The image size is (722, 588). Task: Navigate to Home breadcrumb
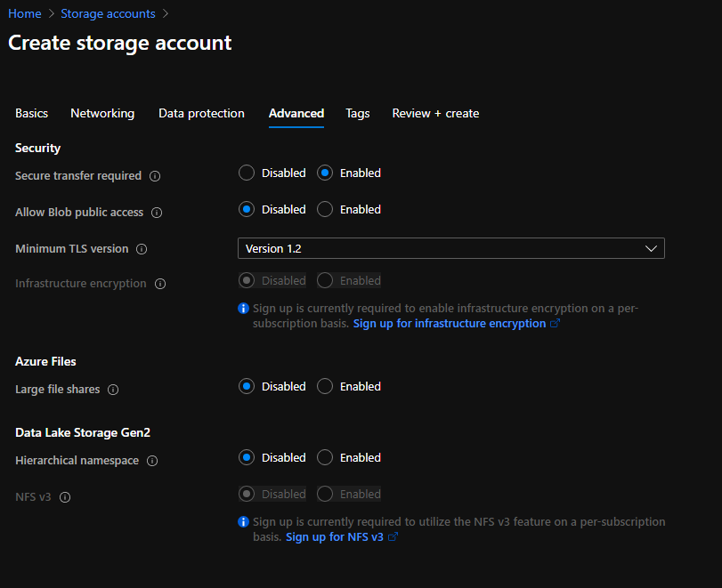[25, 13]
